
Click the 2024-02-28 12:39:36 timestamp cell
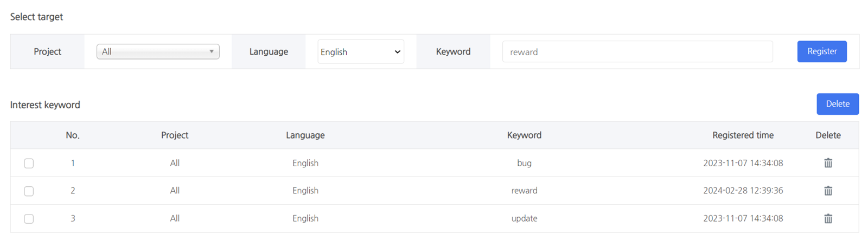pos(743,191)
